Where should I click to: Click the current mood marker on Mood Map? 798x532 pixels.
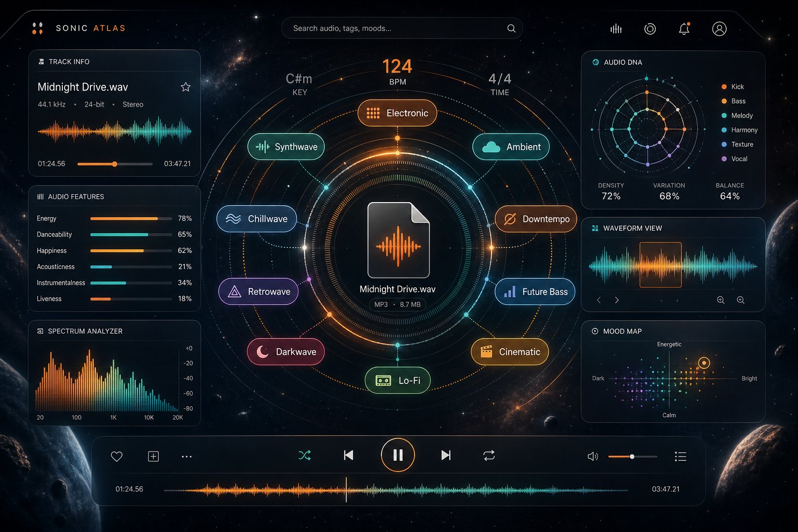point(704,363)
